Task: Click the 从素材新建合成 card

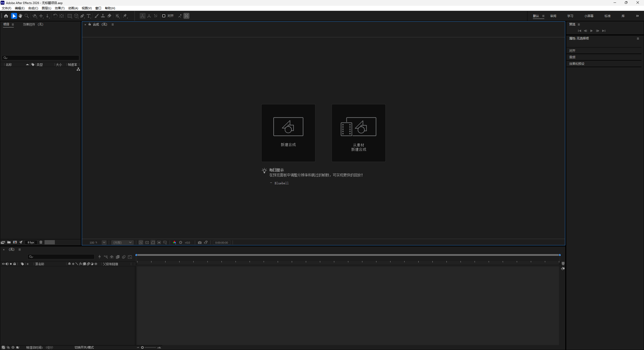Action: pyautogui.click(x=358, y=133)
